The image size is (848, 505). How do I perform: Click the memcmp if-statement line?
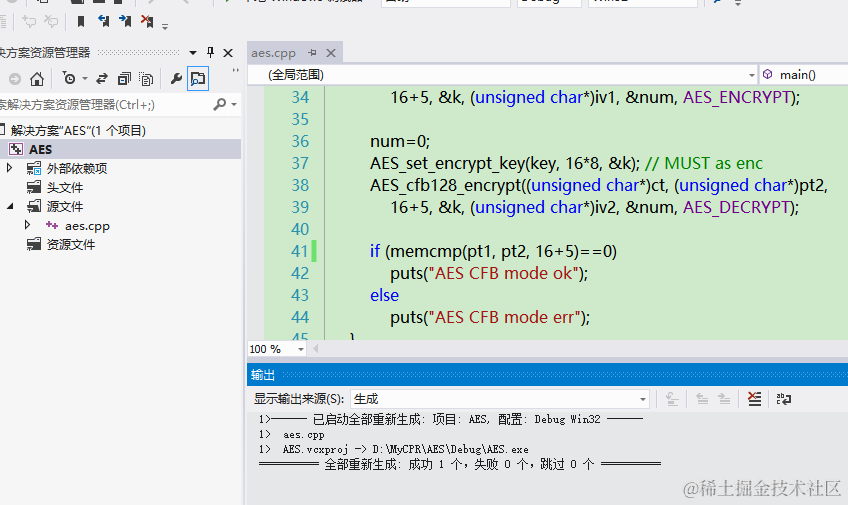coord(493,251)
